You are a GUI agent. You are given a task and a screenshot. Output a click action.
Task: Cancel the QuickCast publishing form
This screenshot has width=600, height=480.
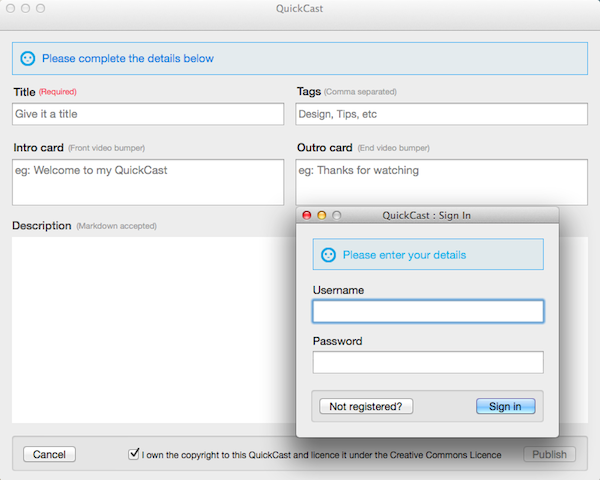coord(49,454)
